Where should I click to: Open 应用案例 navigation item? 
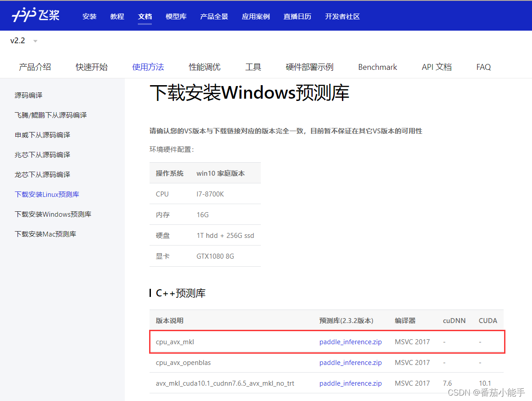coord(256,16)
